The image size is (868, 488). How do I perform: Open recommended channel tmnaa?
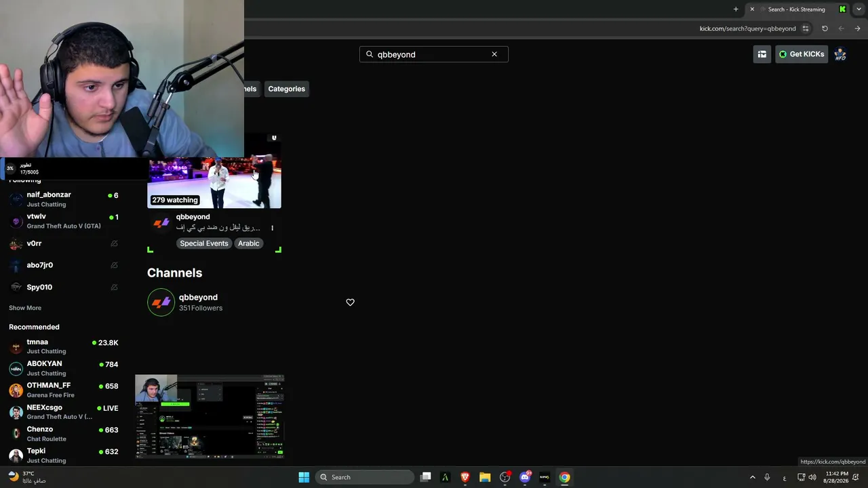tap(64, 346)
